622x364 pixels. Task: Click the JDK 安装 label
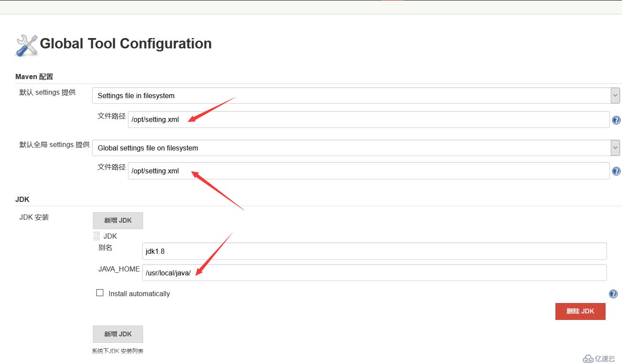coord(34,217)
